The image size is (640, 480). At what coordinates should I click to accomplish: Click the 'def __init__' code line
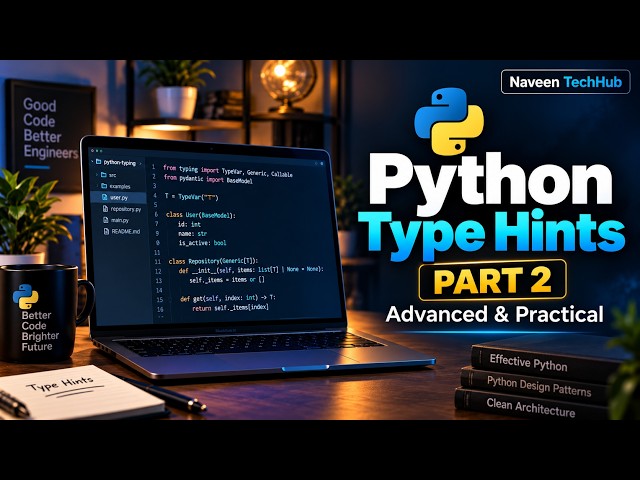point(251,270)
